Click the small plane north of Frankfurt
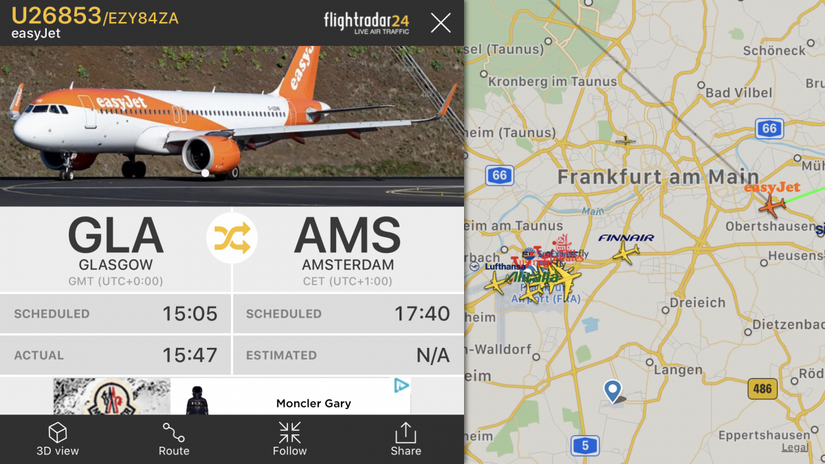This screenshot has height=464, width=825. click(625, 140)
